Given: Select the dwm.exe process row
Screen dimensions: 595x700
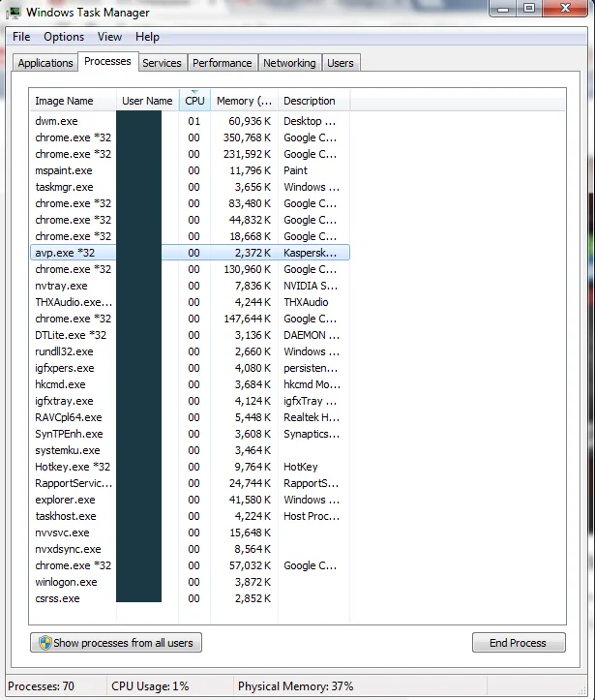Looking at the screenshot, I should (x=190, y=121).
